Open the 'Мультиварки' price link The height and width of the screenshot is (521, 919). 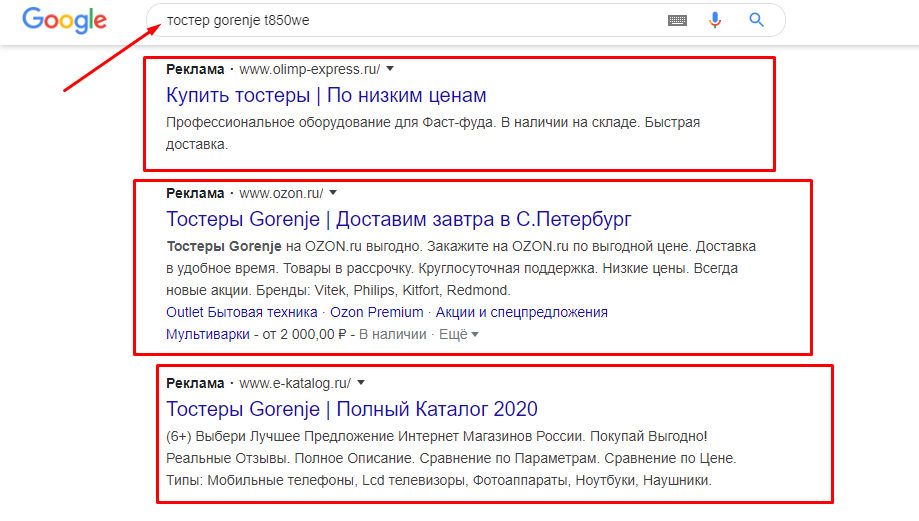207,335
